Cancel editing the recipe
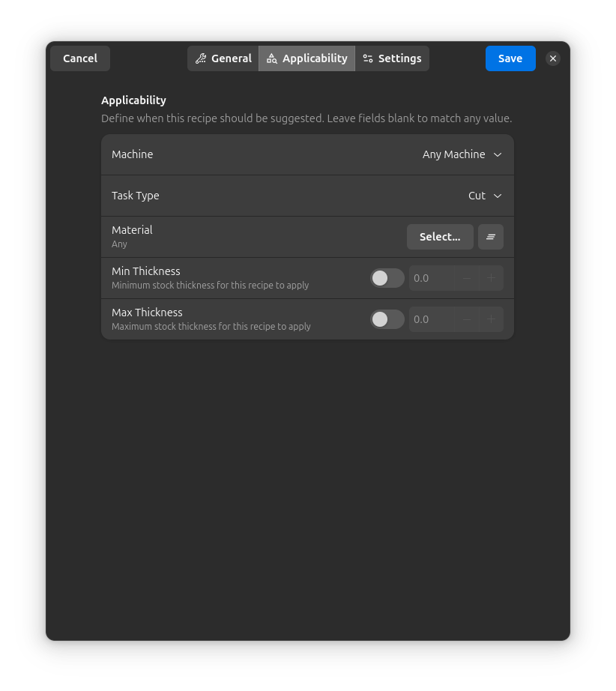The height and width of the screenshot is (691, 616). point(79,58)
